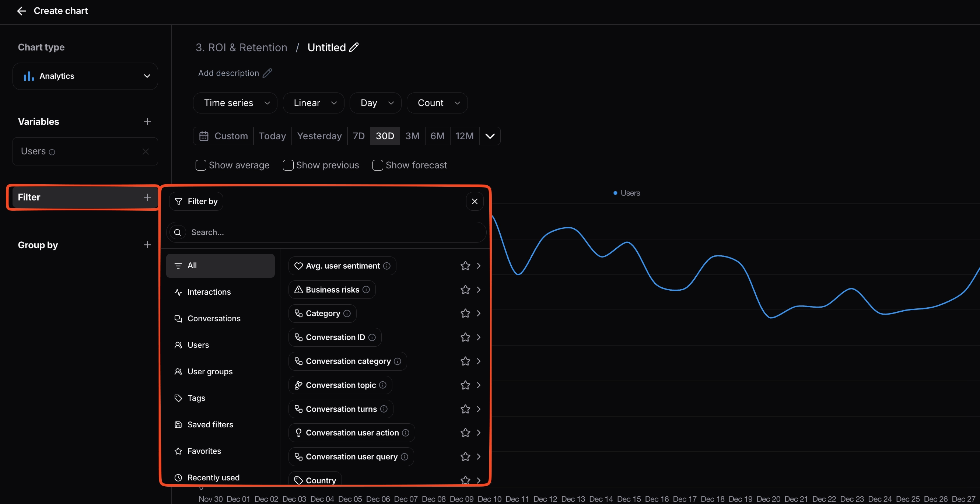Star the Conversation ID filter

465,337
